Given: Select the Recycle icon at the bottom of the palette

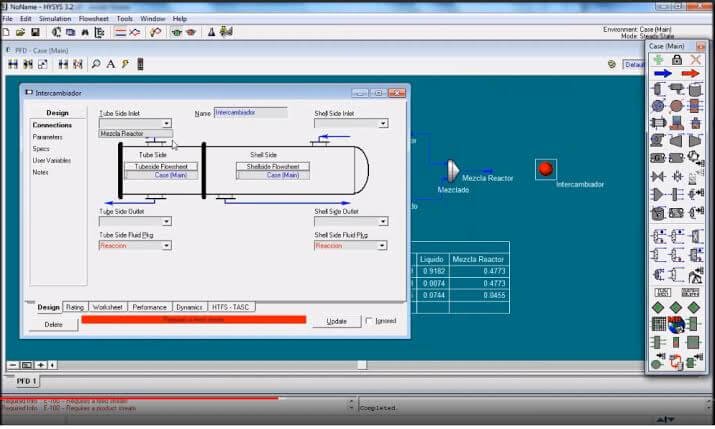Looking at the screenshot, I should pyautogui.click(x=676, y=362).
